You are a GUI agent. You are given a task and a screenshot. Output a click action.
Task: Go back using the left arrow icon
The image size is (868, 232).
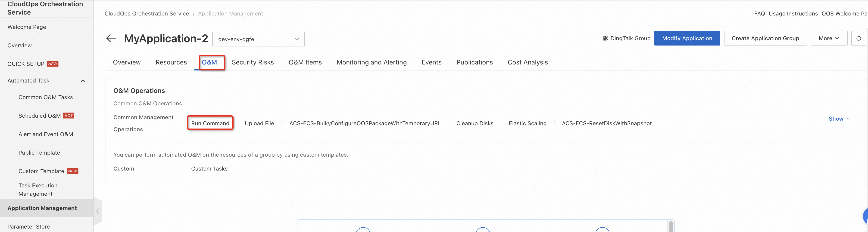click(111, 38)
